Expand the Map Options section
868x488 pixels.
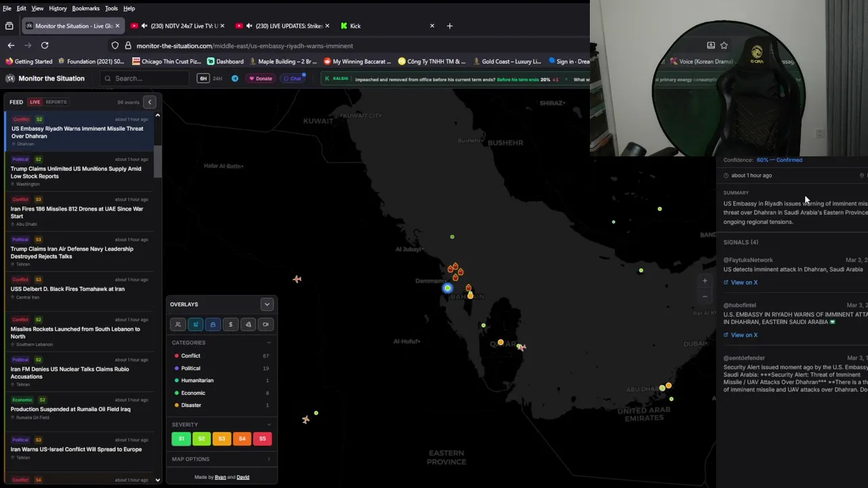(269, 460)
